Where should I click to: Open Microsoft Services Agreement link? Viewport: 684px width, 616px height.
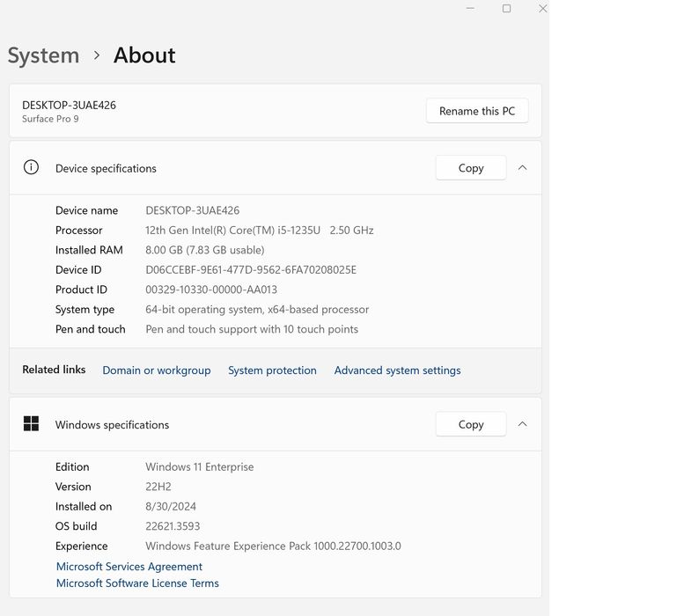click(x=129, y=567)
